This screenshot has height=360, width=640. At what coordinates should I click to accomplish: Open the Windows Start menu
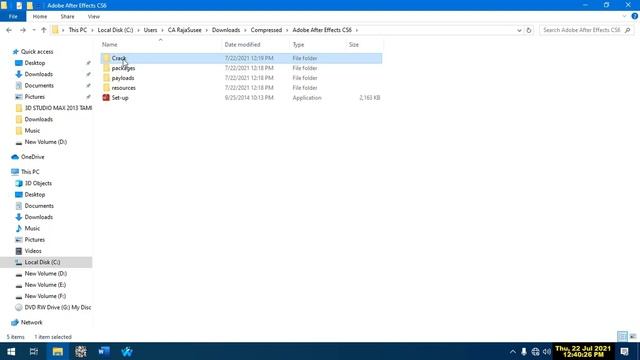[x=11, y=351]
